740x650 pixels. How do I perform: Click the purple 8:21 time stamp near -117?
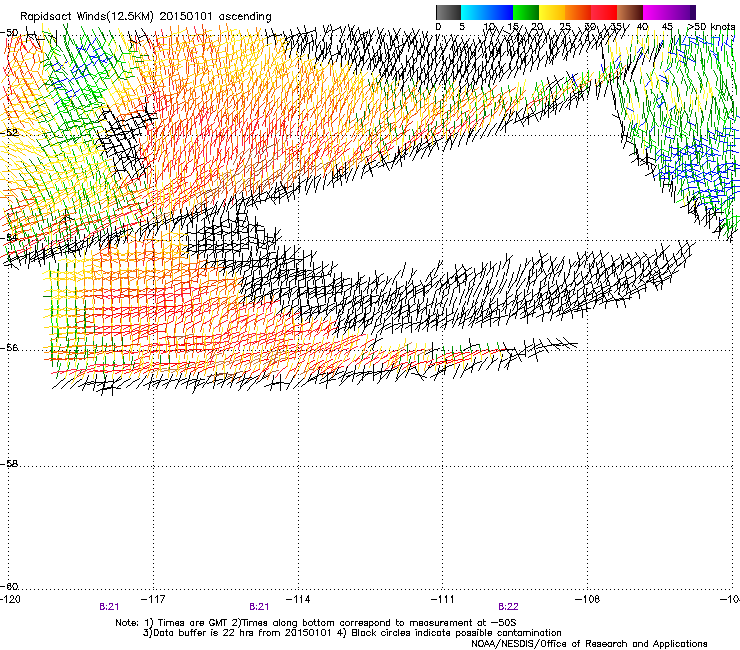click(109, 607)
